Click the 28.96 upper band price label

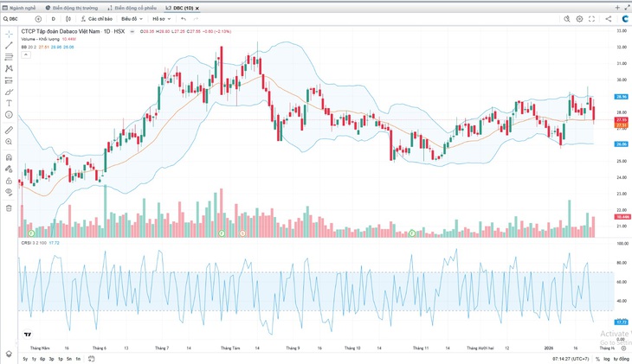coord(621,97)
